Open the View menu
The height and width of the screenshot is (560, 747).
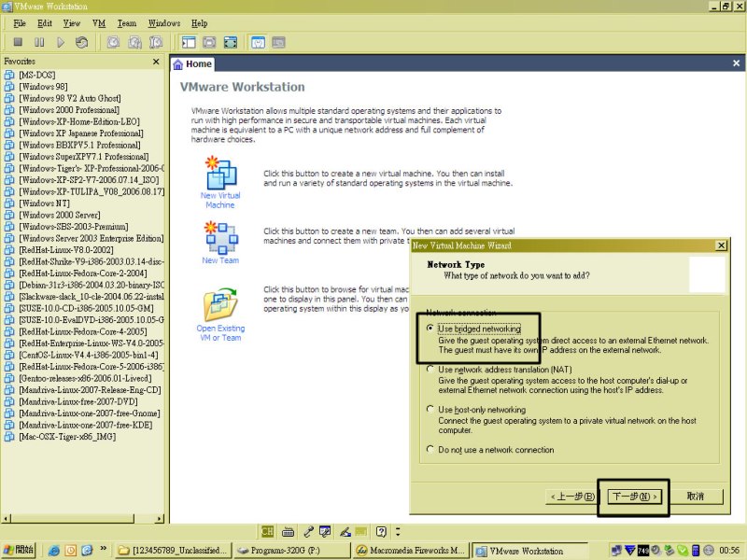click(x=72, y=23)
